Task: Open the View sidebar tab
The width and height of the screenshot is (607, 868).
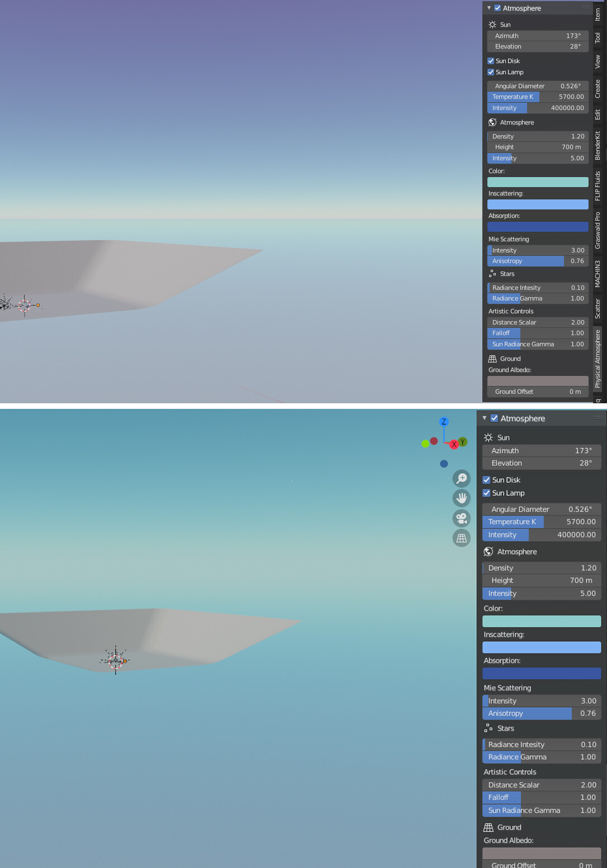Action: tap(597, 61)
